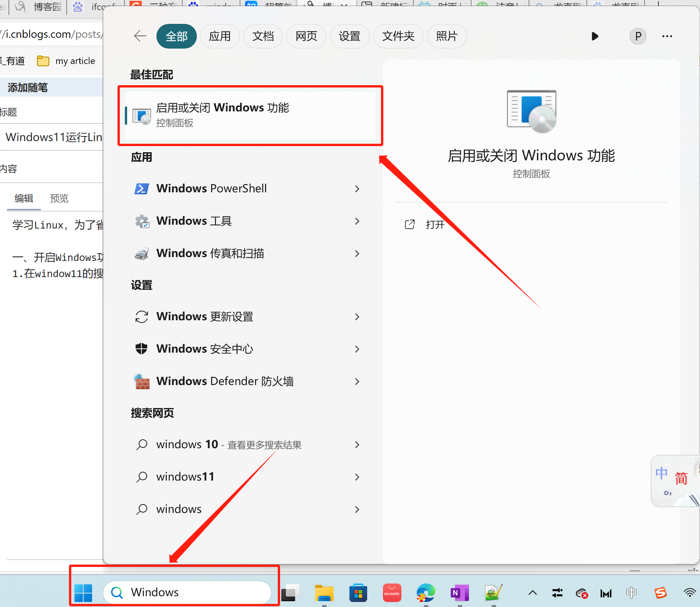Screen dimensions: 700x607
Task: Click the Windows 安全中心 shield icon
Action: point(141,349)
